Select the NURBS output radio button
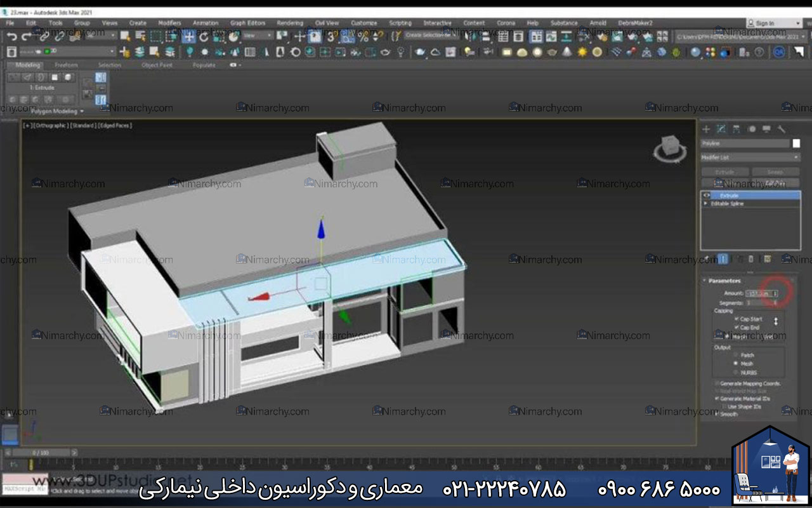Viewport: 812px width, 508px height. pyautogui.click(x=736, y=372)
